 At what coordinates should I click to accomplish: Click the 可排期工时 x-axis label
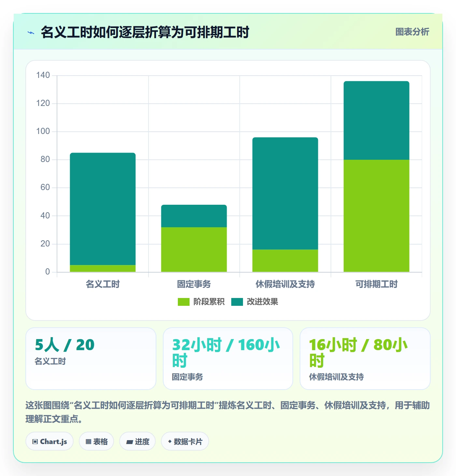click(377, 284)
